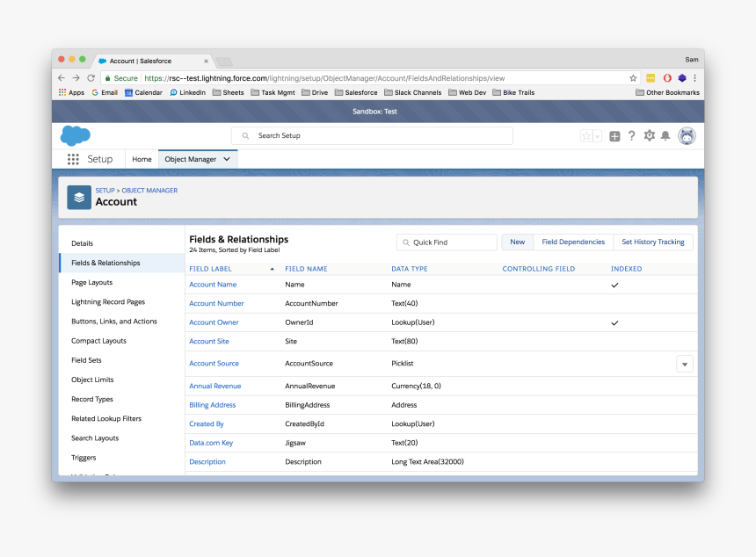Follow the SETUP breadcrumb link

[105, 191]
